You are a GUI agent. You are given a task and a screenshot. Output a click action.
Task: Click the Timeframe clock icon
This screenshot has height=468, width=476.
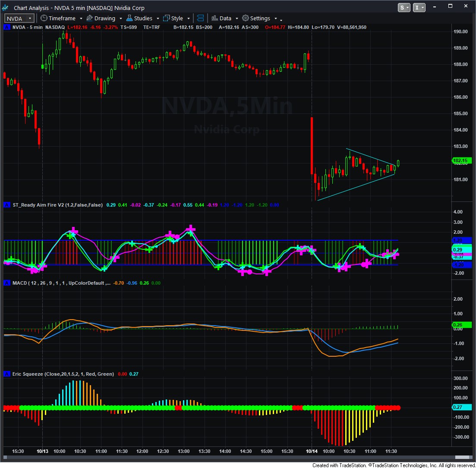44,18
